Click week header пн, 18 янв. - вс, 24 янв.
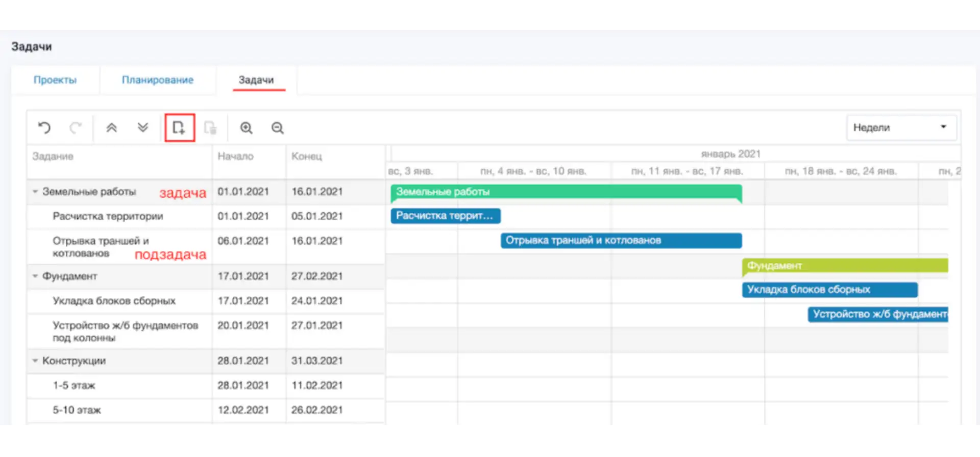 [841, 171]
